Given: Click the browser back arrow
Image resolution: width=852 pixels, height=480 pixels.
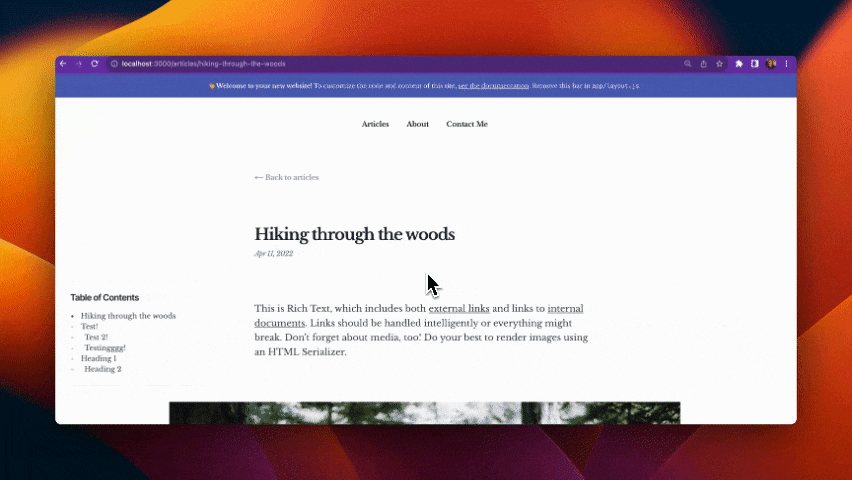Looking at the screenshot, I should tap(63, 64).
